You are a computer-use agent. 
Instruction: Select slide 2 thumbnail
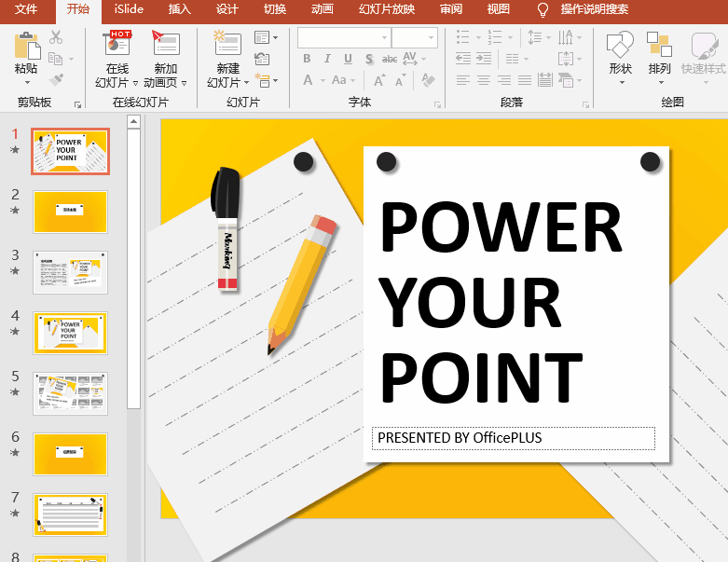coord(70,212)
